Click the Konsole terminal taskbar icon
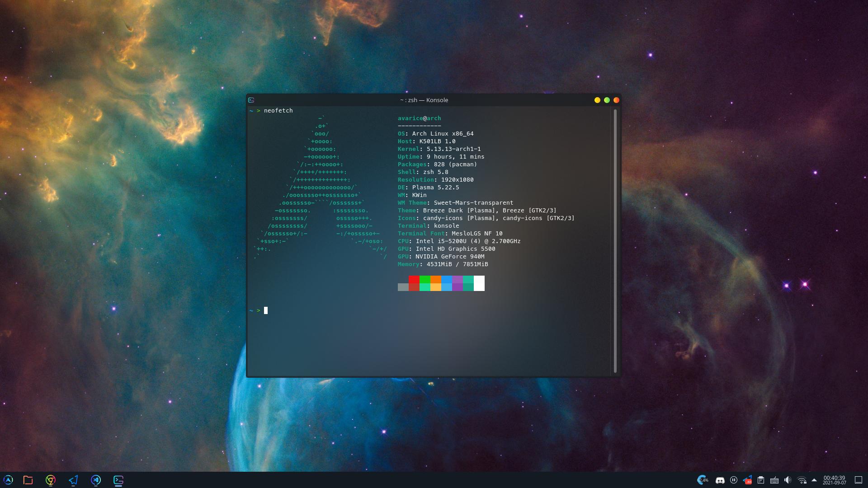The width and height of the screenshot is (868, 488). (118, 480)
